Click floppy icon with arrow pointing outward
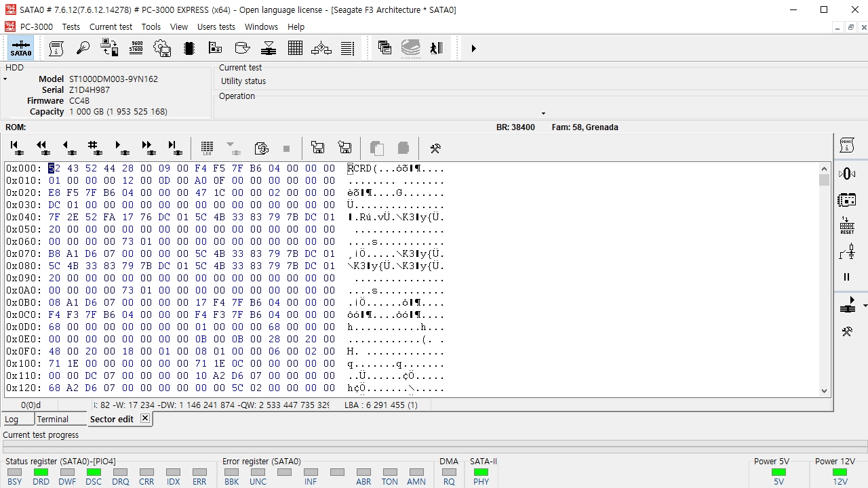 (317, 148)
